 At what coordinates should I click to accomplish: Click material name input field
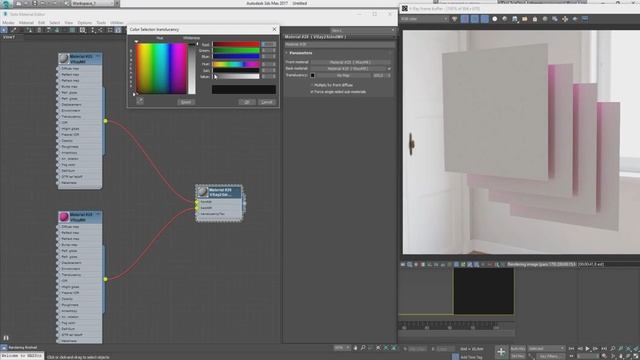pos(340,44)
